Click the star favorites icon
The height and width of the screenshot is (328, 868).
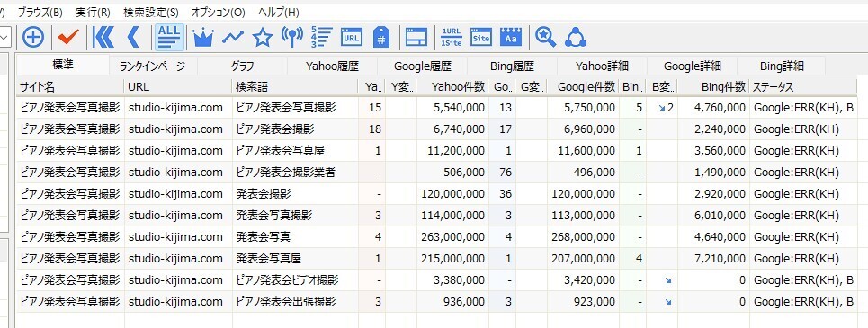[263, 38]
